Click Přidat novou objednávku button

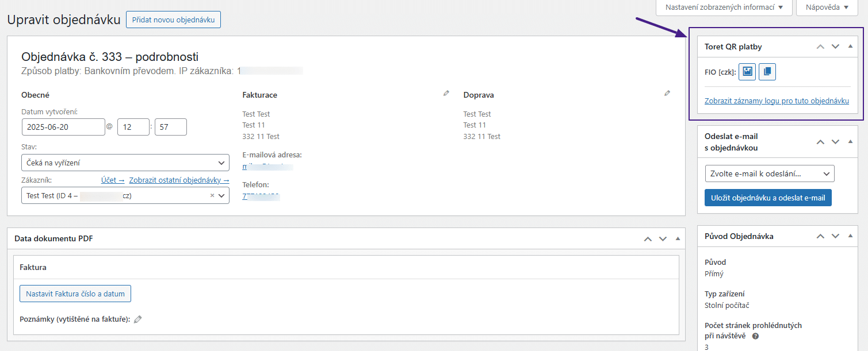pos(173,20)
